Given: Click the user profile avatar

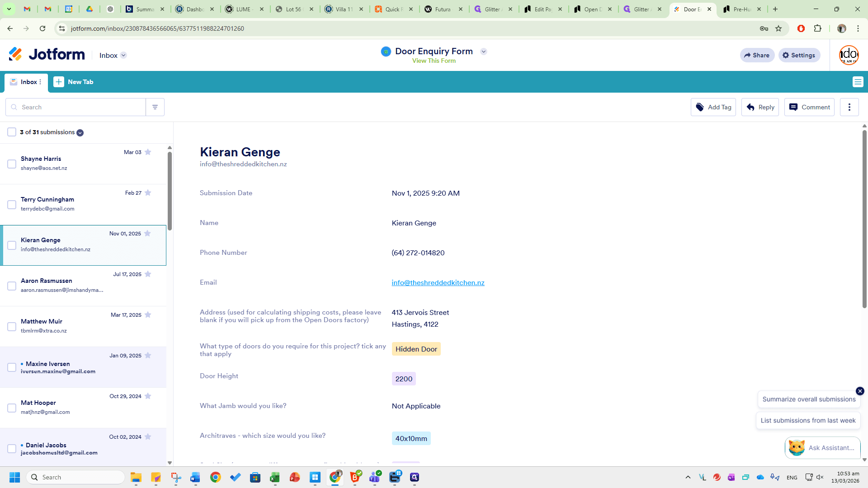Looking at the screenshot, I should click(849, 55).
